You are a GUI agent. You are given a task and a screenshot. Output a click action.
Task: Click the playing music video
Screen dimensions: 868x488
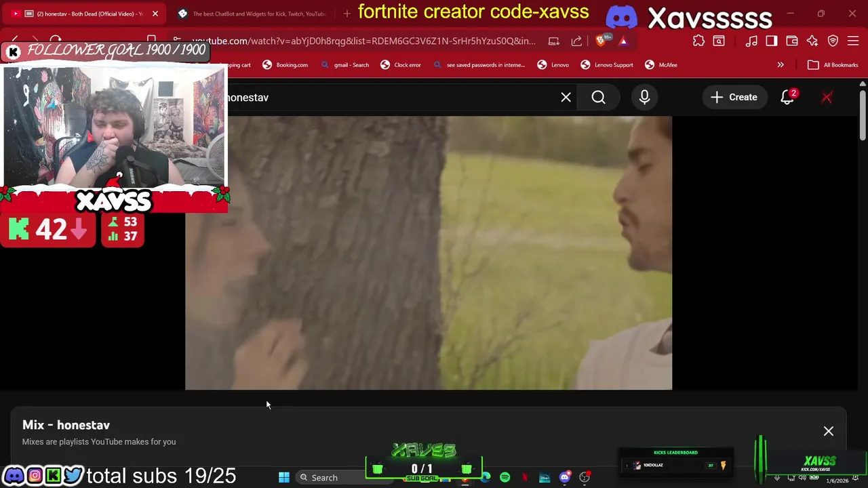[429, 253]
